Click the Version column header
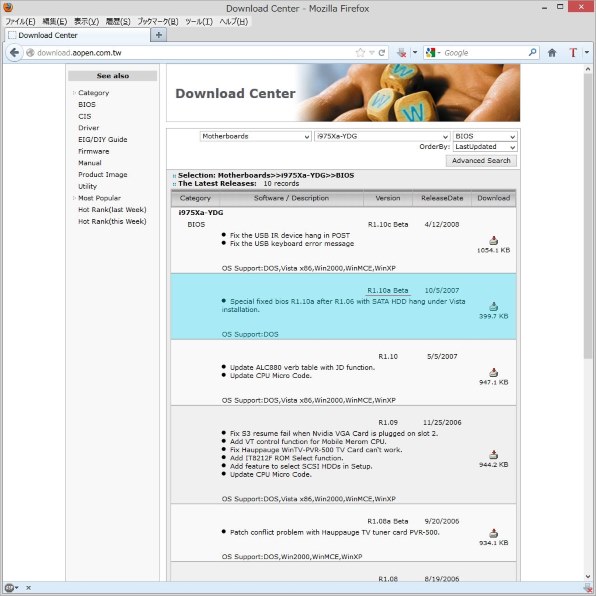This screenshot has width=596, height=596. [x=388, y=198]
